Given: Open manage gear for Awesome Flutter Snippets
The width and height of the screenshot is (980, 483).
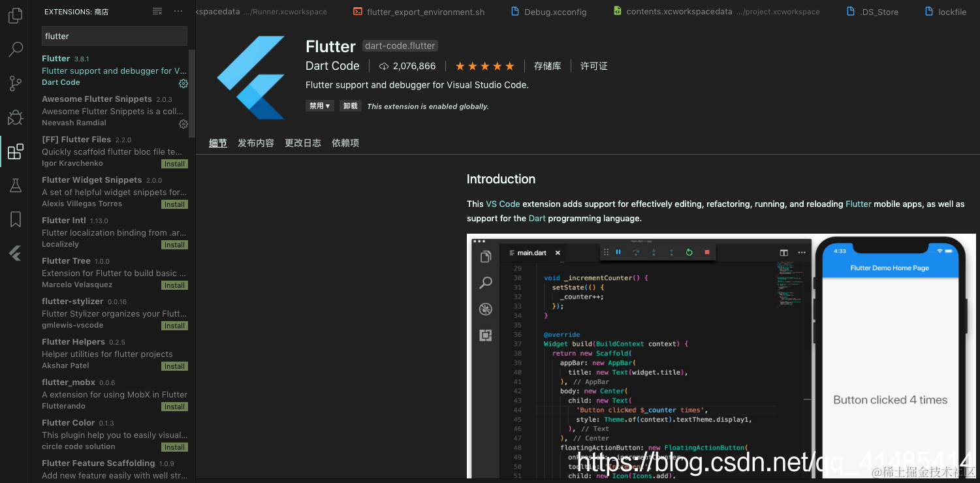Looking at the screenshot, I should point(183,124).
